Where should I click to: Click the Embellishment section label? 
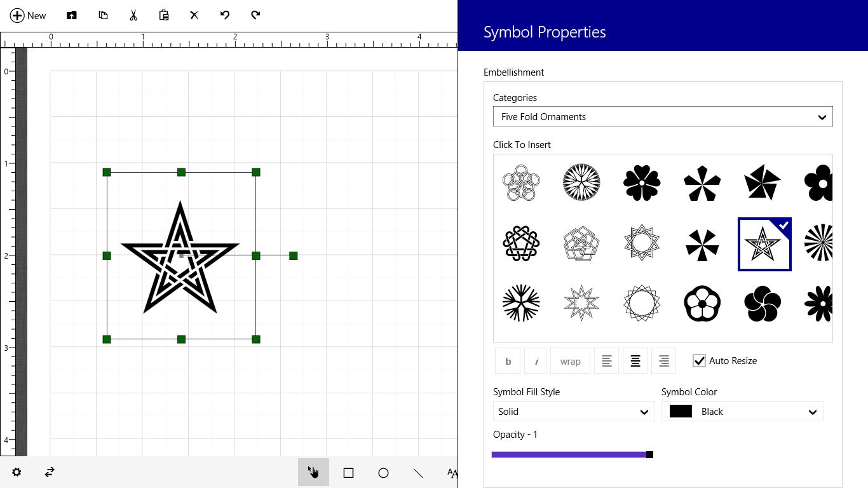click(513, 72)
